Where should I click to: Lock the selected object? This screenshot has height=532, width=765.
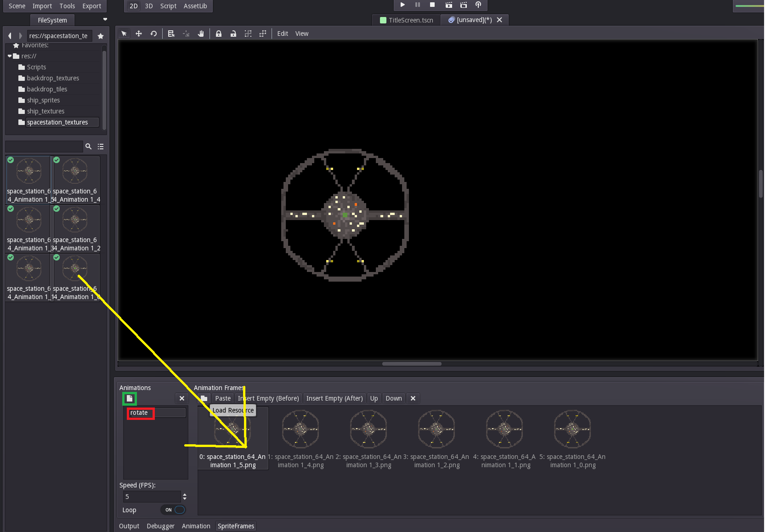(x=219, y=34)
